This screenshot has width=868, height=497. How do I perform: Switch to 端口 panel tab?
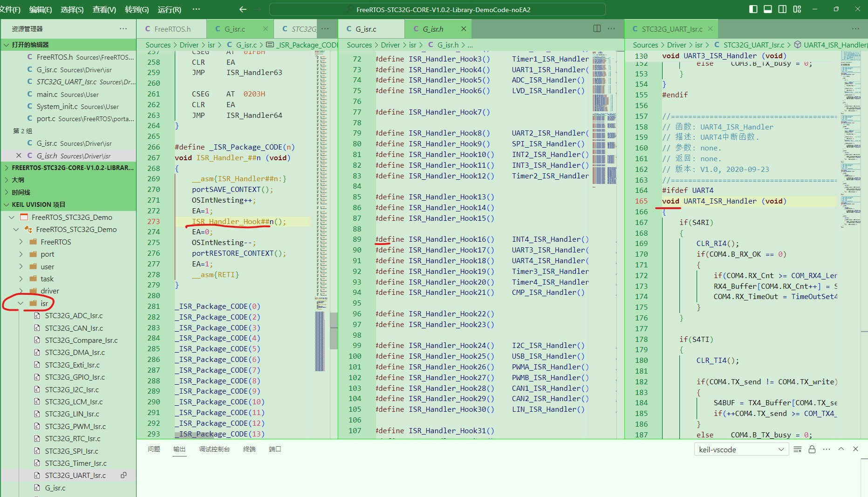tap(275, 449)
